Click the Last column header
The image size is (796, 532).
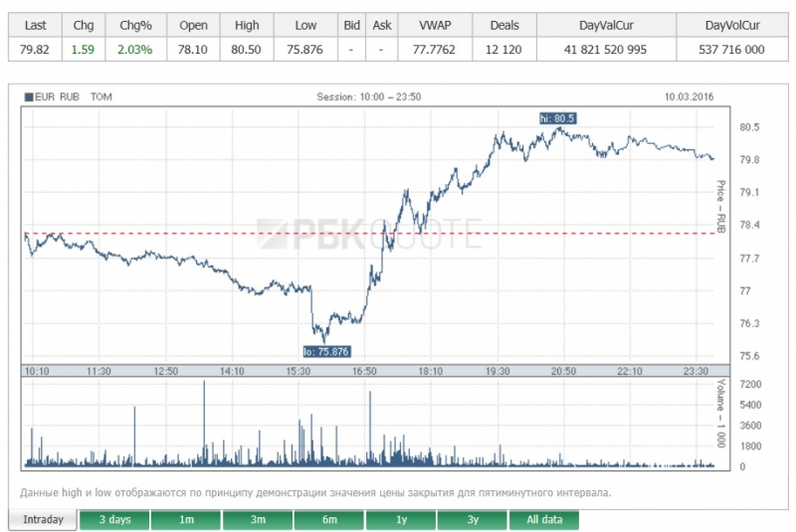click(35, 26)
